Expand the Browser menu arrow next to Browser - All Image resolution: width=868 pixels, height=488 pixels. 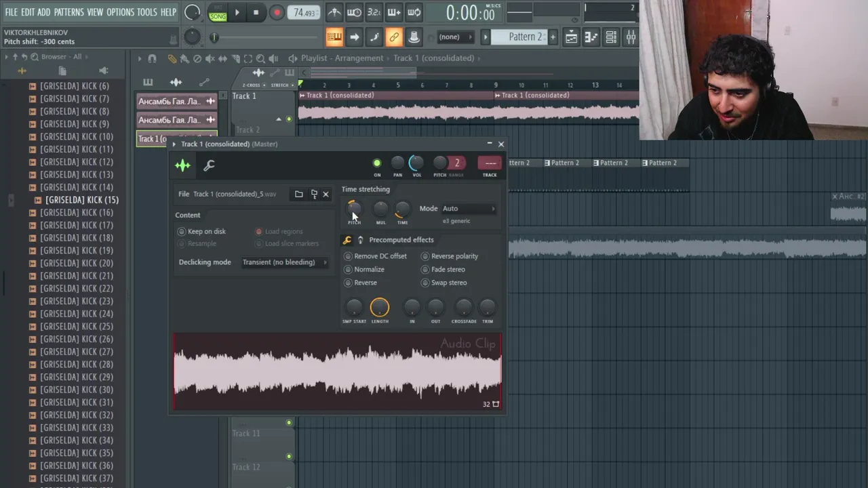(x=7, y=57)
